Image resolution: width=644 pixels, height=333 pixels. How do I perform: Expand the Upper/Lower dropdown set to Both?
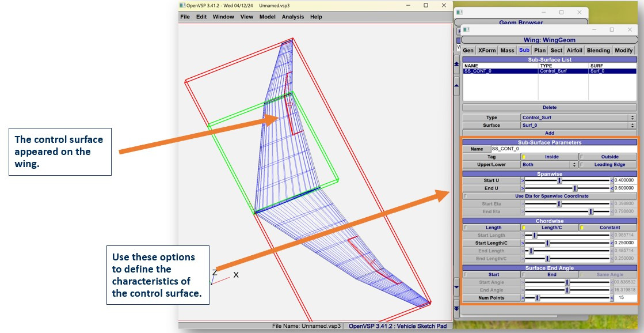[548, 164]
